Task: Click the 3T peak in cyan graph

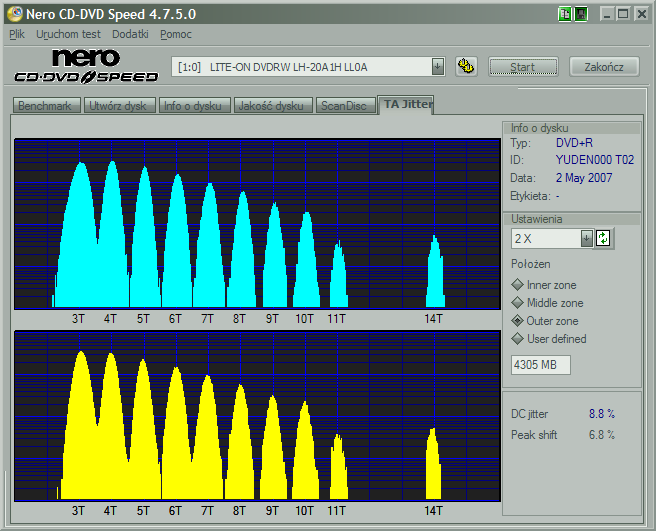Action: 80,234
